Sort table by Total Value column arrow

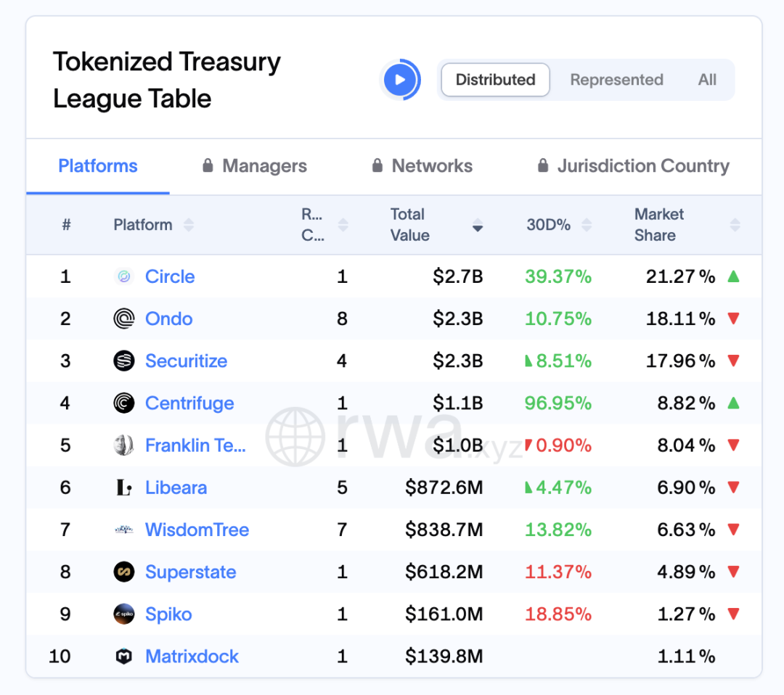(477, 226)
